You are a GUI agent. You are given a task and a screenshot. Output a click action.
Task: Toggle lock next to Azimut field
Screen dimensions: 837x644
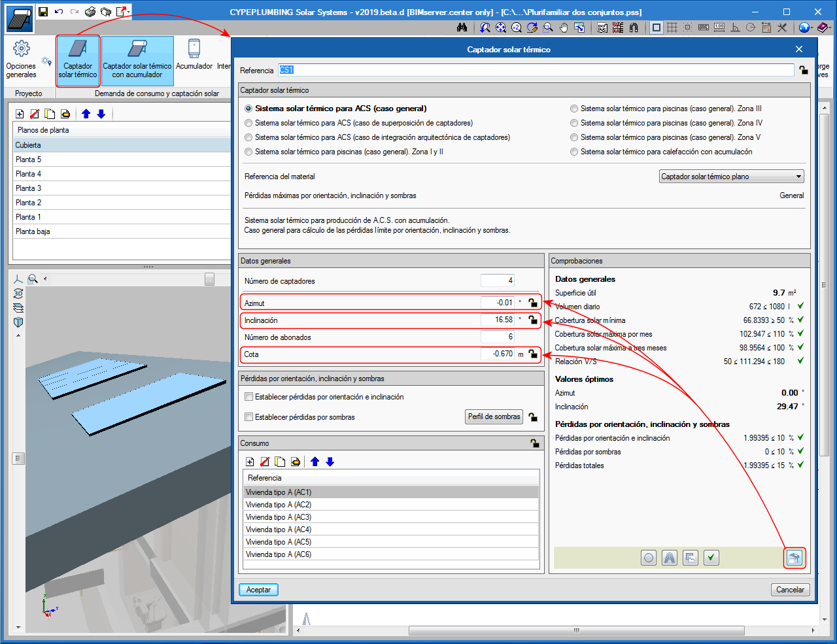pos(533,303)
